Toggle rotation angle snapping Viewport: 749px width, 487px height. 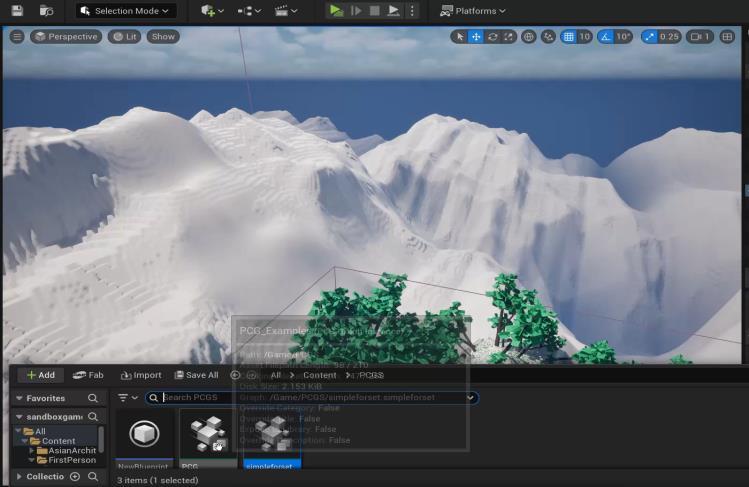[606, 37]
